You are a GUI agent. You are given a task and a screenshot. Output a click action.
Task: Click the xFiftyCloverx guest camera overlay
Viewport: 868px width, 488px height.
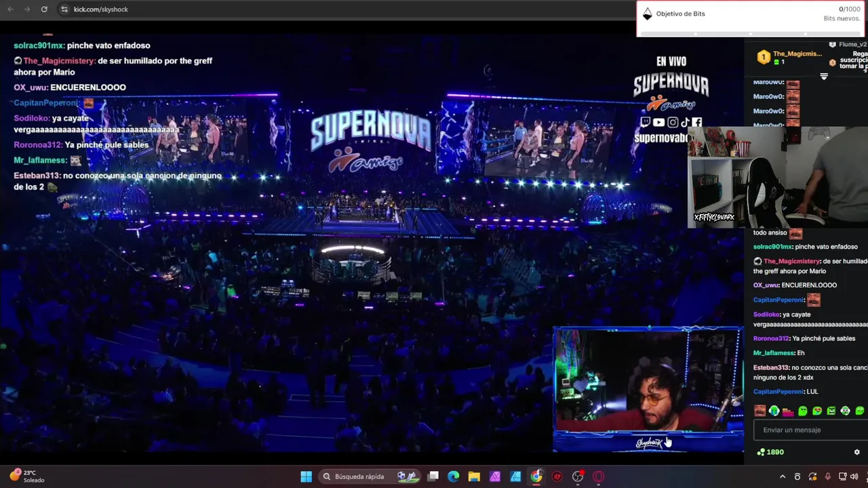[x=778, y=177]
